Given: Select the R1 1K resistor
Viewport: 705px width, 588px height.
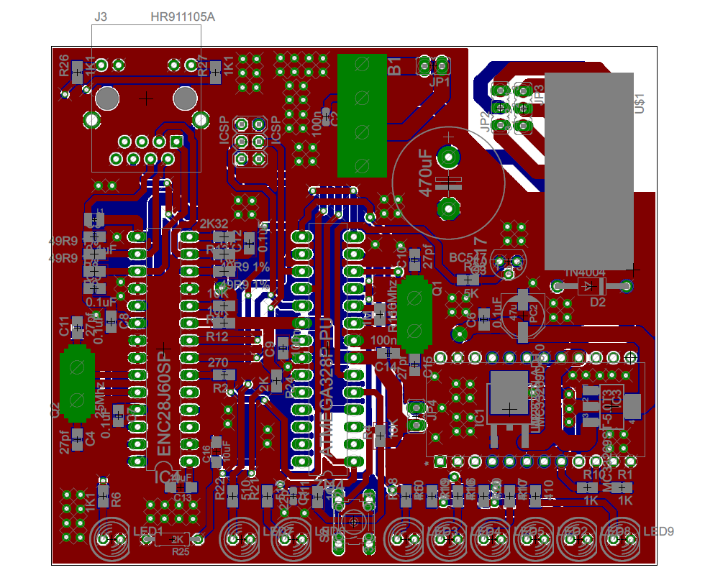Looking at the screenshot, I should [x=624, y=487].
